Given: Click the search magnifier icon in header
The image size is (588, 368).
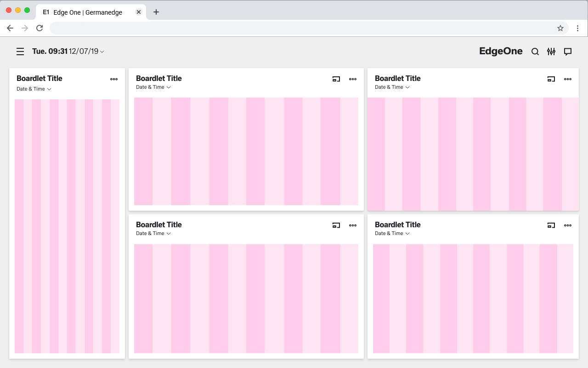Looking at the screenshot, I should (x=535, y=52).
